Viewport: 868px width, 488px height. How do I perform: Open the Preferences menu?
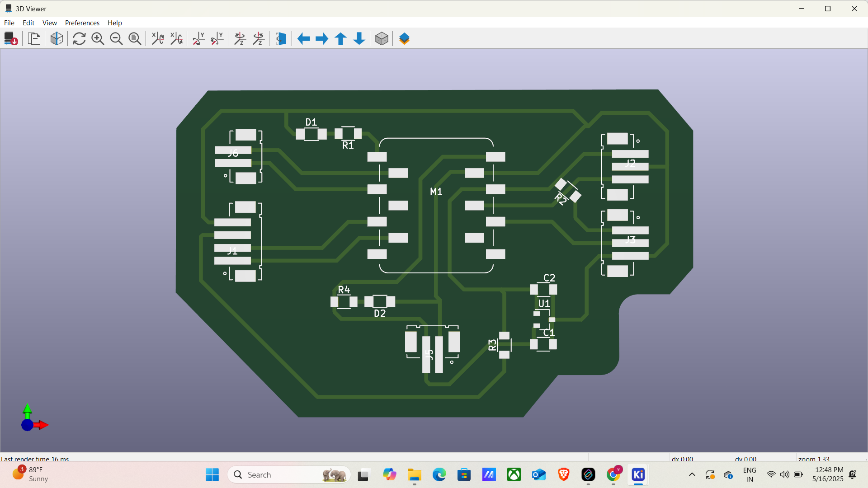[82, 23]
